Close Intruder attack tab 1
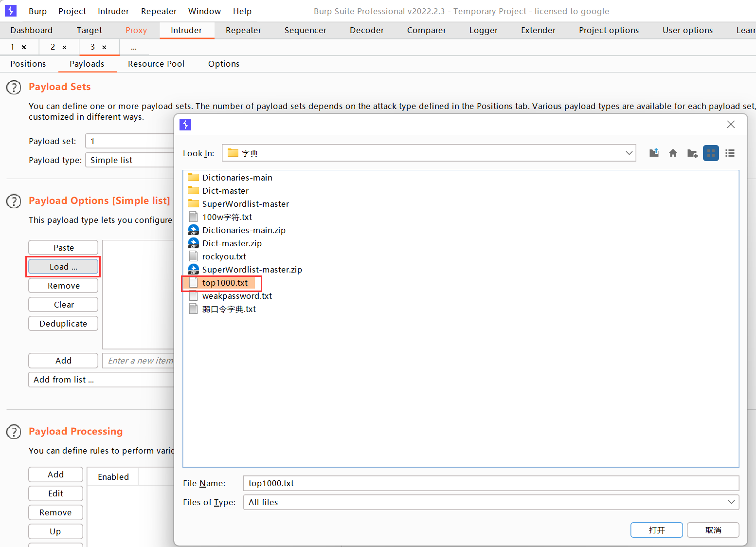Image resolution: width=756 pixels, height=547 pixels. pyautogui.click(x=24, y=47)
